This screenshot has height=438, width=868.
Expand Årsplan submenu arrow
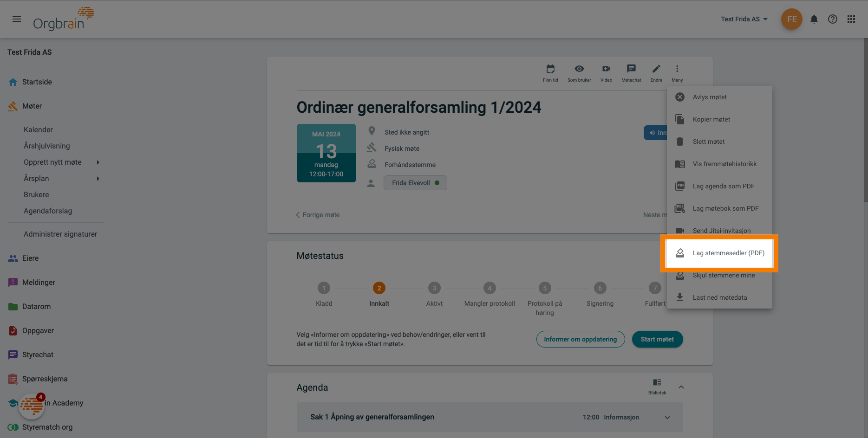pos(98,178)
